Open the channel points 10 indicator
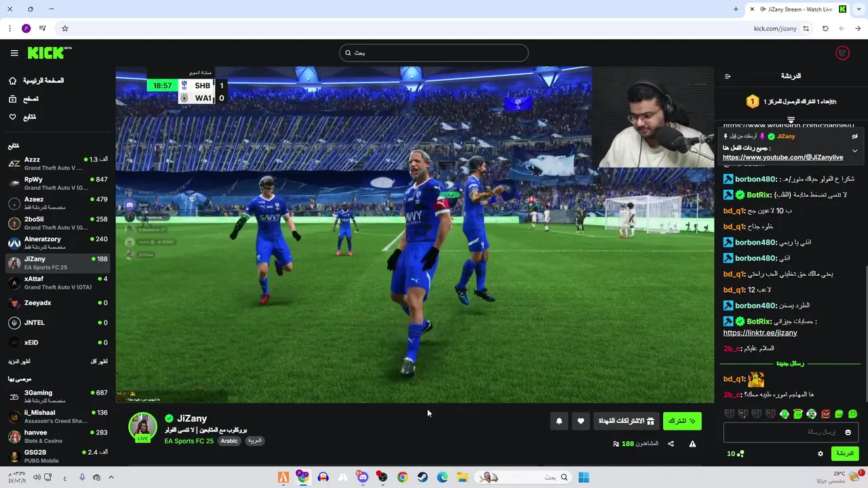Image resolution: width=868 pixels, height=488 pixels. (x=735, y=453)
